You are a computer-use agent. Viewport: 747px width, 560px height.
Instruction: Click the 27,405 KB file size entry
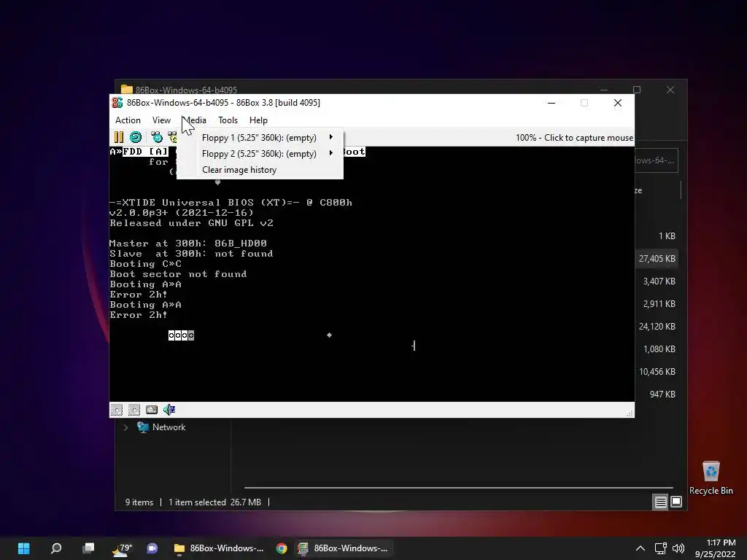pyautogui.click(x=657, y=259)
